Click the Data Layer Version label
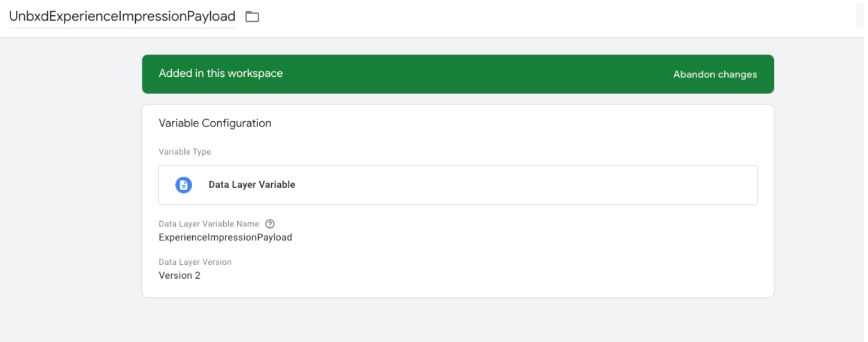Image resolution: width=868 pixels, height=342 pixels. [x=195, y=262]
